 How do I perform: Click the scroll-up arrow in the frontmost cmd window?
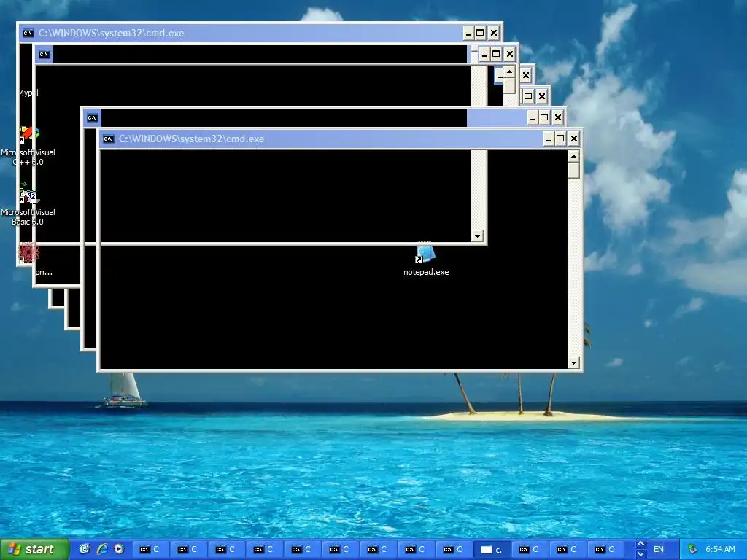573,156
